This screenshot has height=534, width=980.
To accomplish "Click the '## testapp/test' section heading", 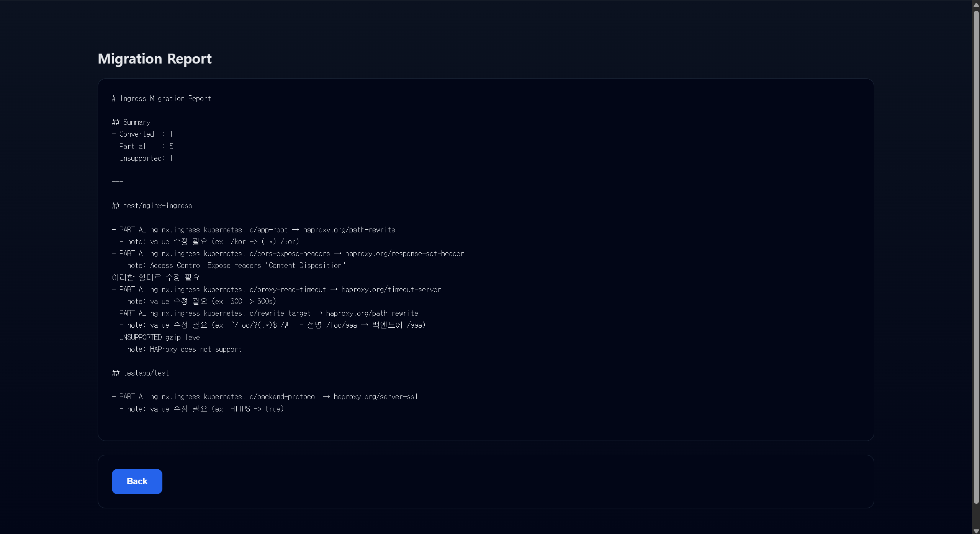I will point(140,373).
